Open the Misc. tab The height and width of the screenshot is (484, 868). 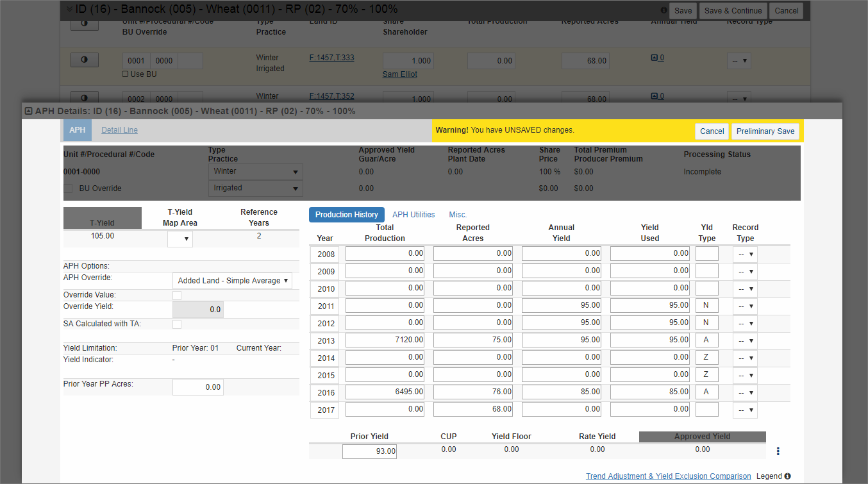tap(458, 215)
